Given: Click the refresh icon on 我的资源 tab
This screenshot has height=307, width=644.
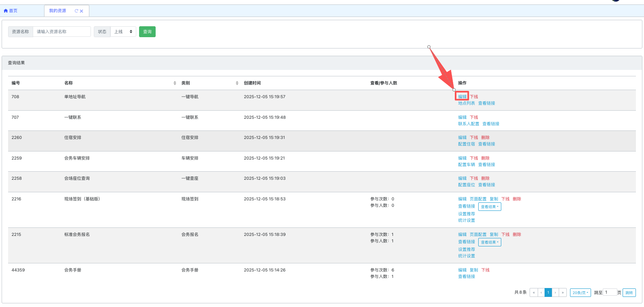Looking at the screenshot, I should tap(76, 11).
